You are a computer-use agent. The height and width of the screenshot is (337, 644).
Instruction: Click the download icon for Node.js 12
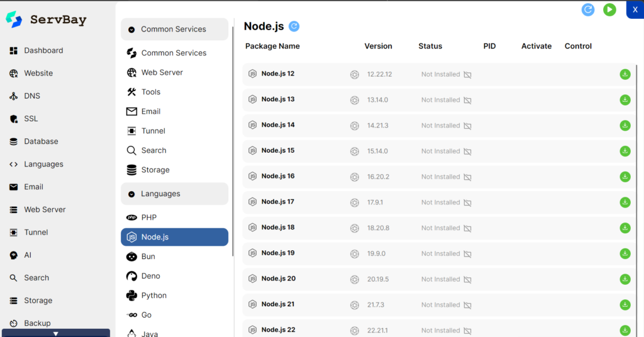pos(625,74)
